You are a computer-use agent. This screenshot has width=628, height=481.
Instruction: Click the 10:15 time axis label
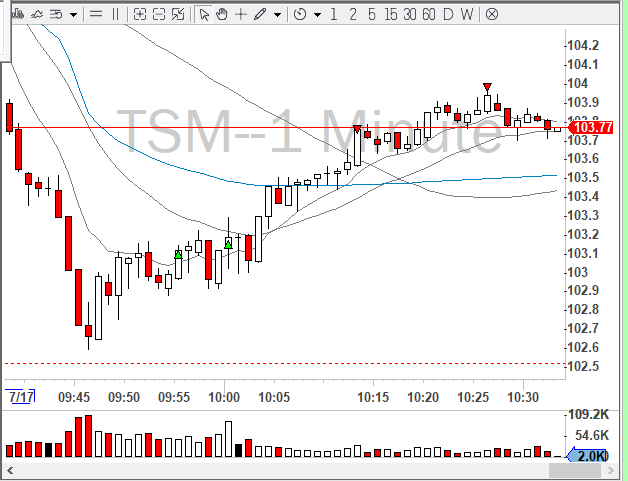coord(373,397)
